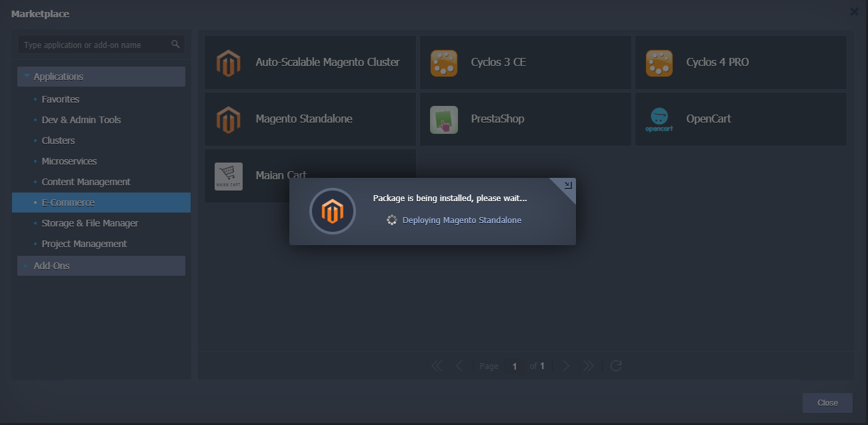Select Storage & File Manager category

click(89, 223)
